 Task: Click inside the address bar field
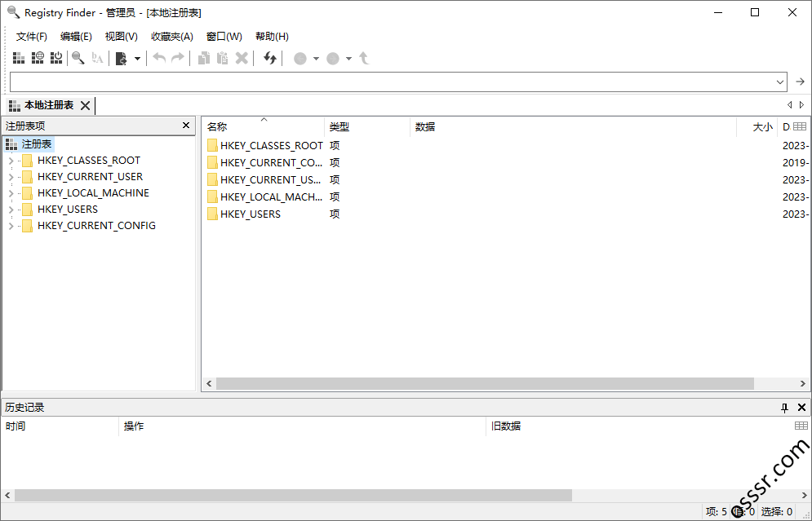(x=392, y=82)
